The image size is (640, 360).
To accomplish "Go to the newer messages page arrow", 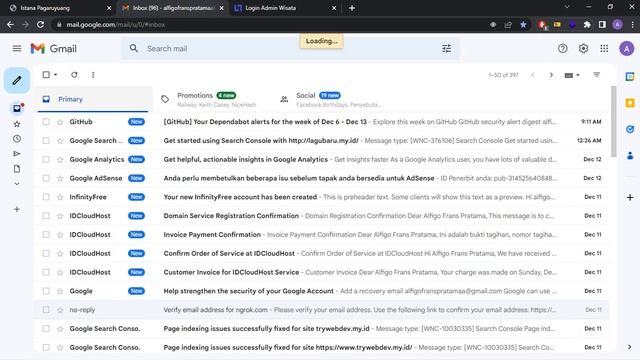I will (x=533, y=75).
